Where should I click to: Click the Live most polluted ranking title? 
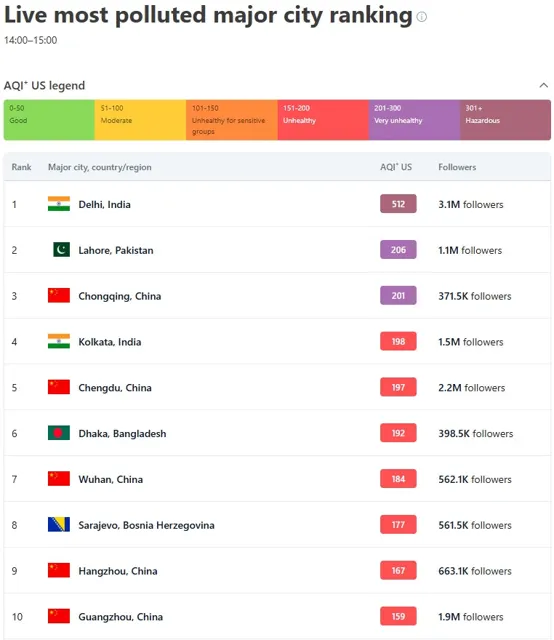click(x=208, y=16)
